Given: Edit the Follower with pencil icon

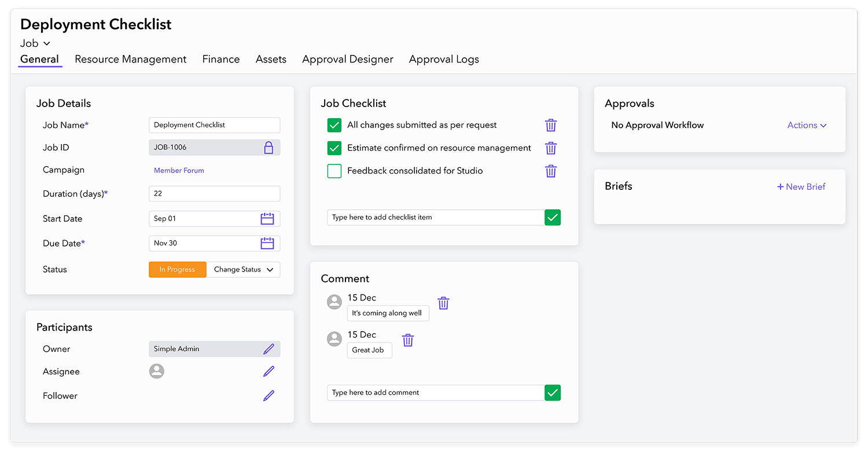Looking at the screenshot, I should (x=269, y=396).
